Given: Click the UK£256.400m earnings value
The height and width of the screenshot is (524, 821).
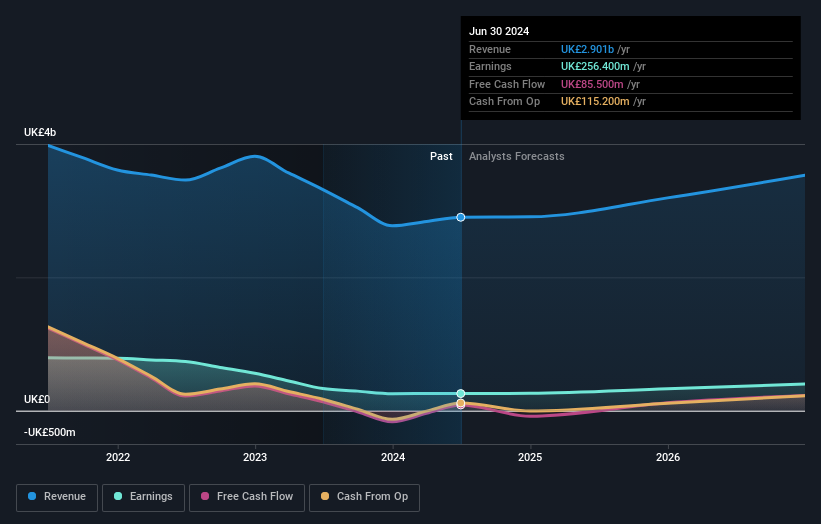Looking at the screenshot, I should pos(595,66).
